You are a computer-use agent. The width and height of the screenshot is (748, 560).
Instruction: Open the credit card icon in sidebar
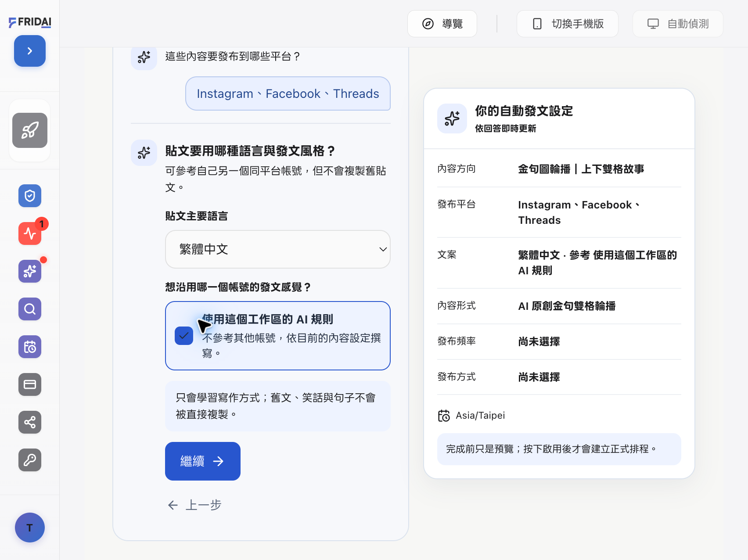point(30,384)
